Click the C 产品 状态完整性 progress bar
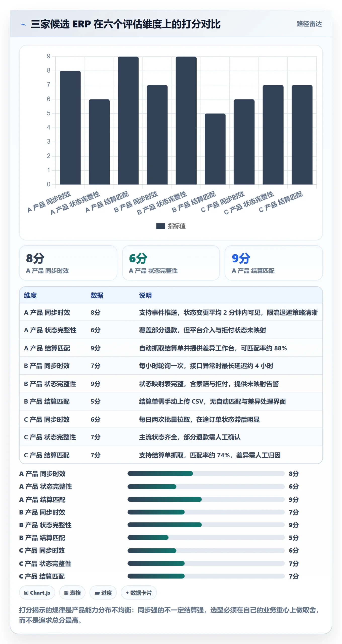 206,563
